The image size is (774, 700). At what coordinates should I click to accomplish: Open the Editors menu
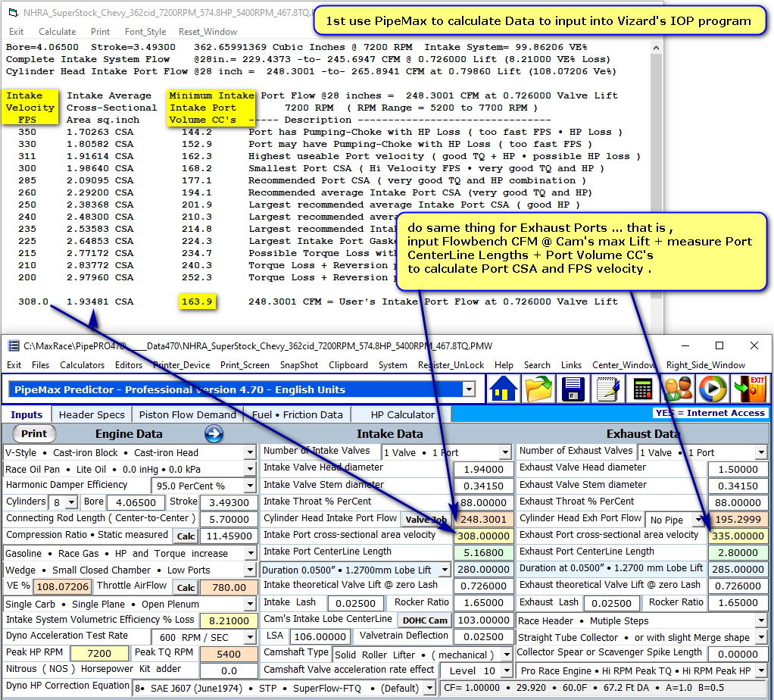tap(128, 365)
